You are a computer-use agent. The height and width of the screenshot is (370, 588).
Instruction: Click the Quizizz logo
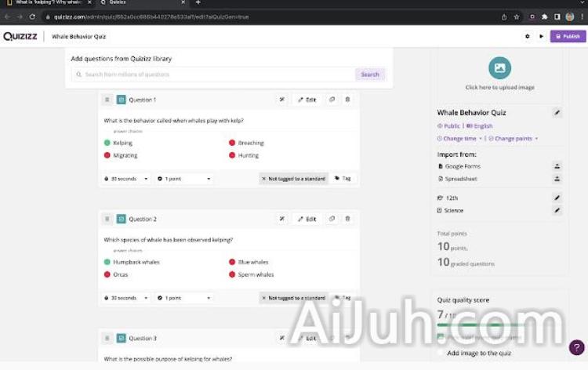click(x=20, y=36)
